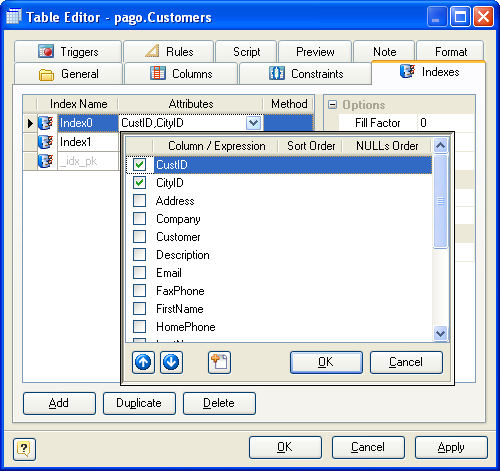Collapse the Options group
Viewport: 500px width, 471px height.
(x=332, y=105)
